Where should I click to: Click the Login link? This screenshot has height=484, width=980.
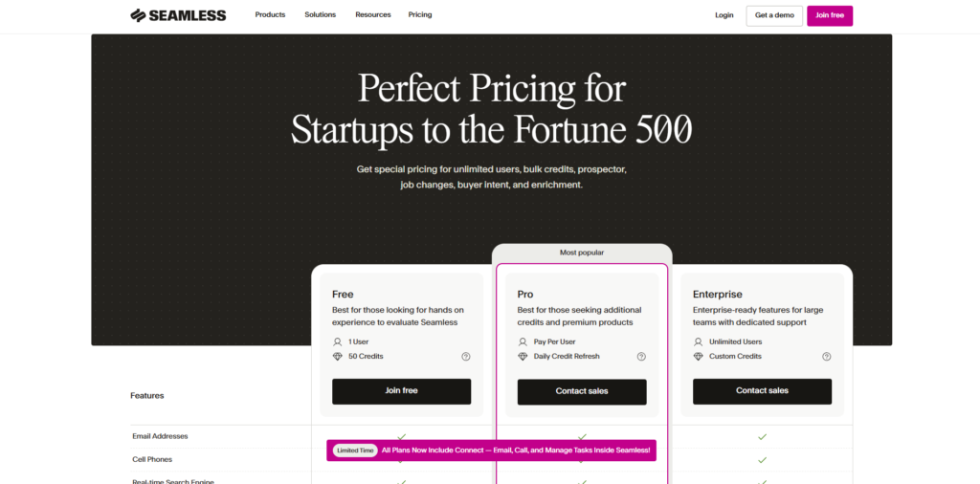coord(724,15)
